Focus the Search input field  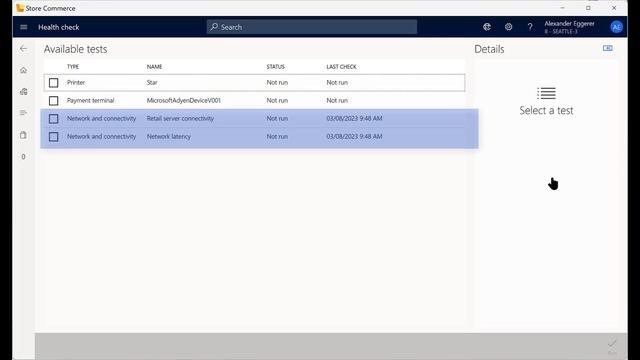312,27
